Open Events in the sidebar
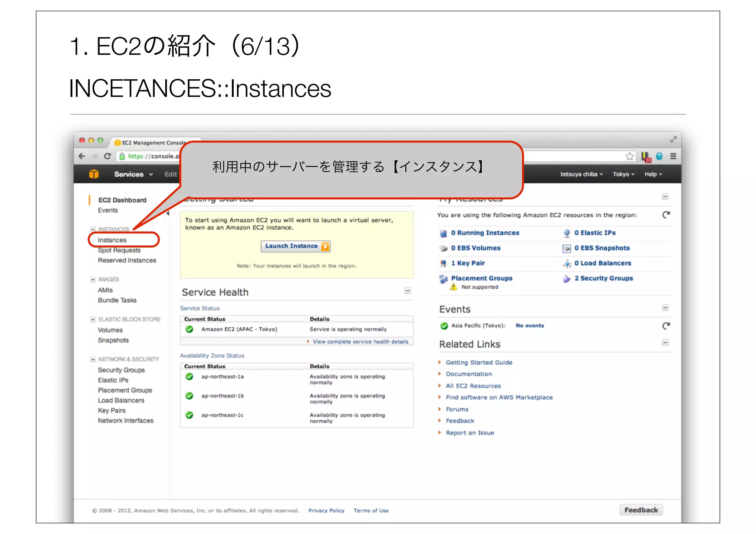The height and width of the screenshot is (534, 756). (108, 210)
